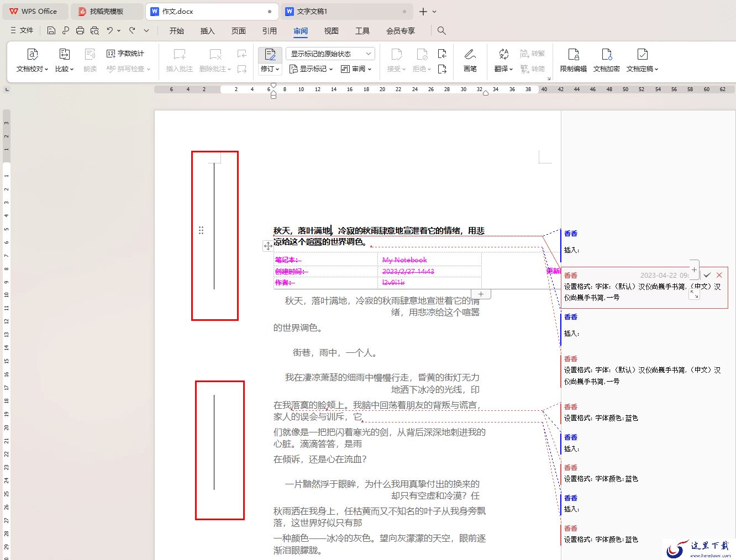Screen dimensions: 736x560
Task: Click the 接受 accept changes icon
Action: [397, 54]
